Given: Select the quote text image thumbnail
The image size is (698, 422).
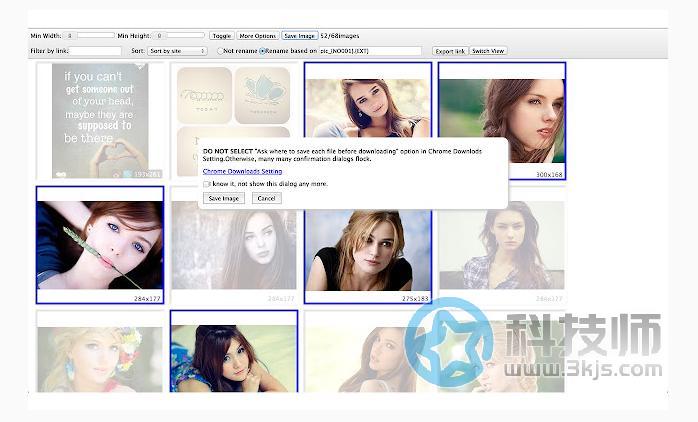Looking at the screenshot, I should (100, 121).
